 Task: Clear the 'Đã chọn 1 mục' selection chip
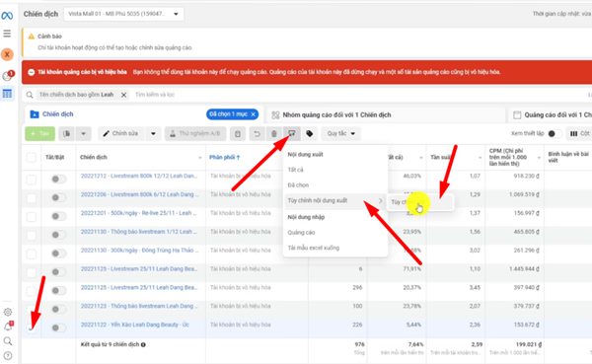[x=253, y=114]
